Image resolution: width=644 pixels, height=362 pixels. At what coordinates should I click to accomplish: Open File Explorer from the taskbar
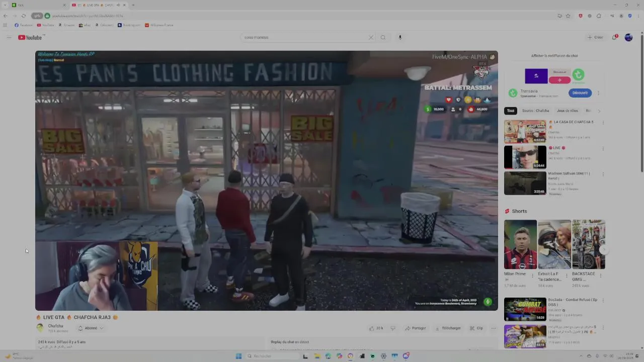pos(317,356)
